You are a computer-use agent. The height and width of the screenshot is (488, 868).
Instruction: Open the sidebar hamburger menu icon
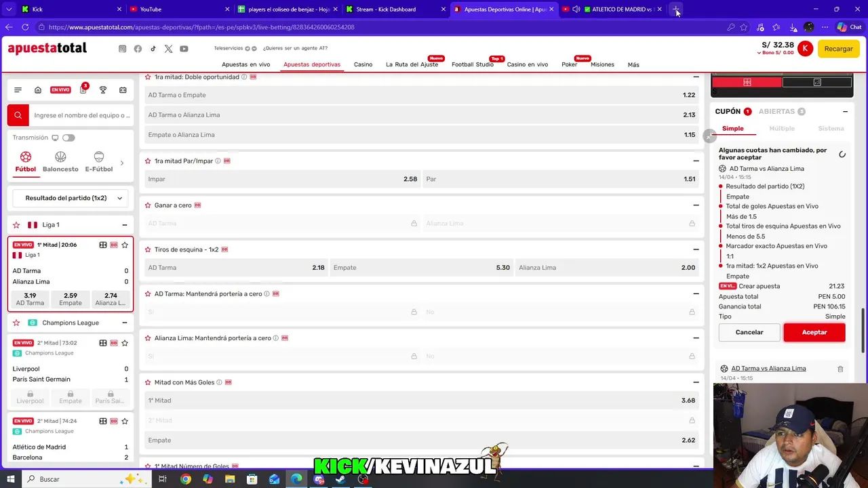(x=18, y=89)
